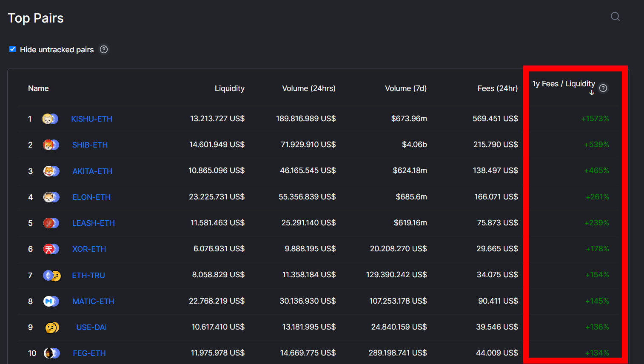Click the Name column header
644x364 pixels.
(x=38, y=88)
